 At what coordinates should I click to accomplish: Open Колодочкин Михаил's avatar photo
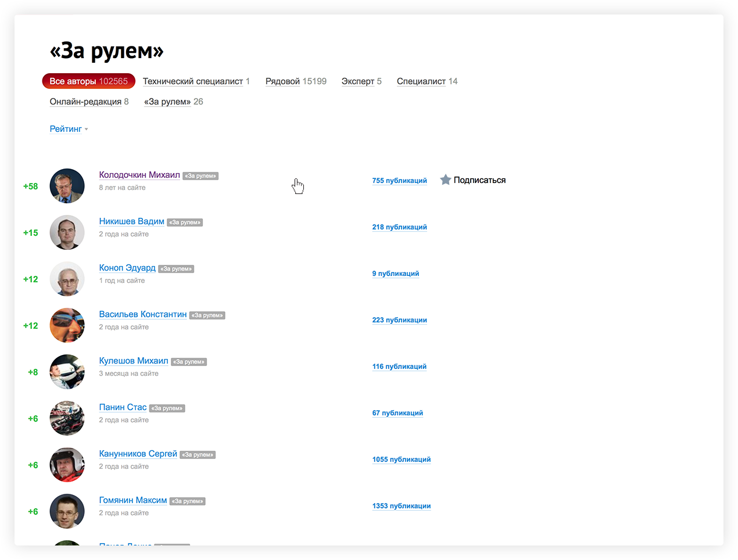point(67,186)
